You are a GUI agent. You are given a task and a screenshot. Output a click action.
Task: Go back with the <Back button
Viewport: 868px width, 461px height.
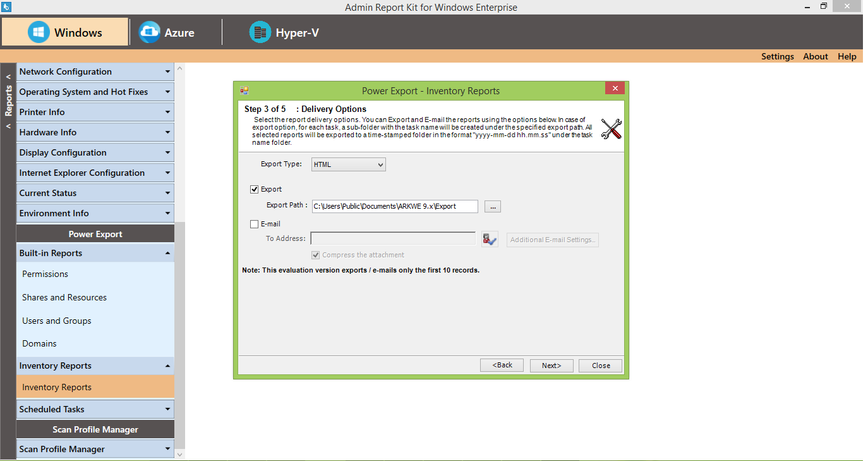point(502,366)
